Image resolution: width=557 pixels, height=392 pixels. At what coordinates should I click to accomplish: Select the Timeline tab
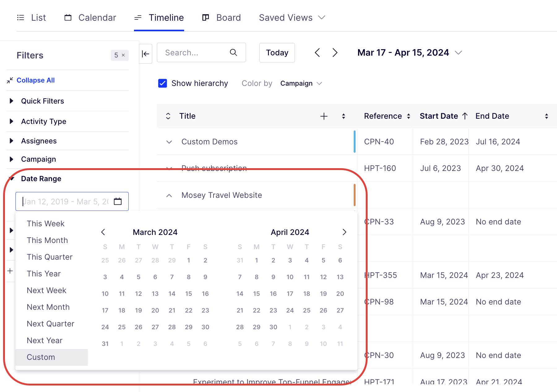coord(159,18)
